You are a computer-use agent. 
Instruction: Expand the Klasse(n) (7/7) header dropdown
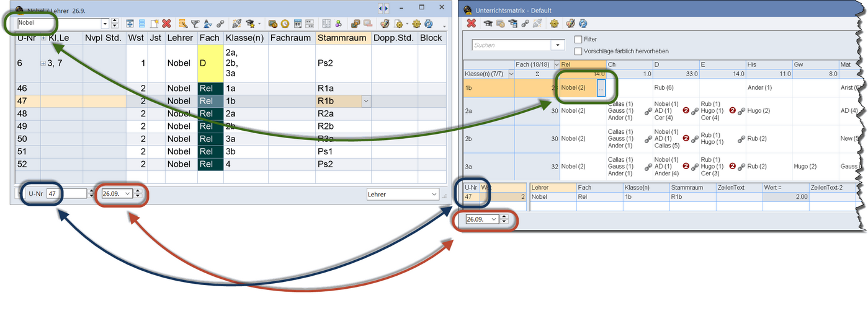tap(511, 74)
